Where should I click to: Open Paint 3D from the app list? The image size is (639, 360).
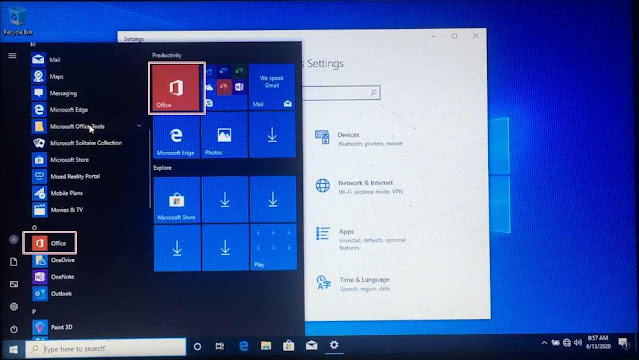(52, 327)
